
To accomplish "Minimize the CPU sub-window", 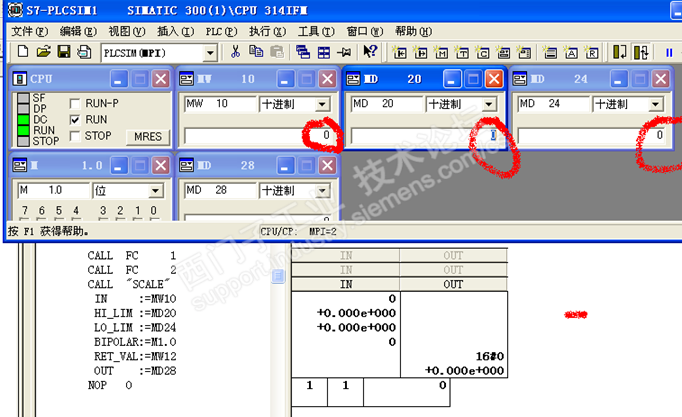I will coord(119,79).
